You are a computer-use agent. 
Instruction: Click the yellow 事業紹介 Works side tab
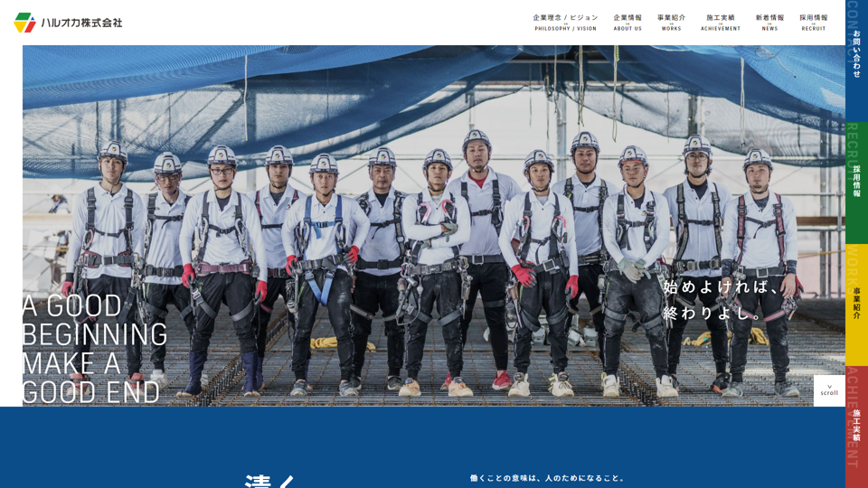tap(856, 305)
